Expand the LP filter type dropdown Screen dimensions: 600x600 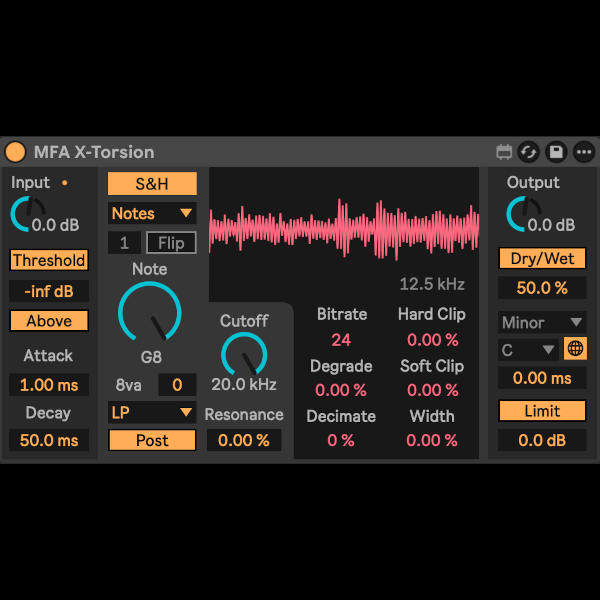pos(152,411)
